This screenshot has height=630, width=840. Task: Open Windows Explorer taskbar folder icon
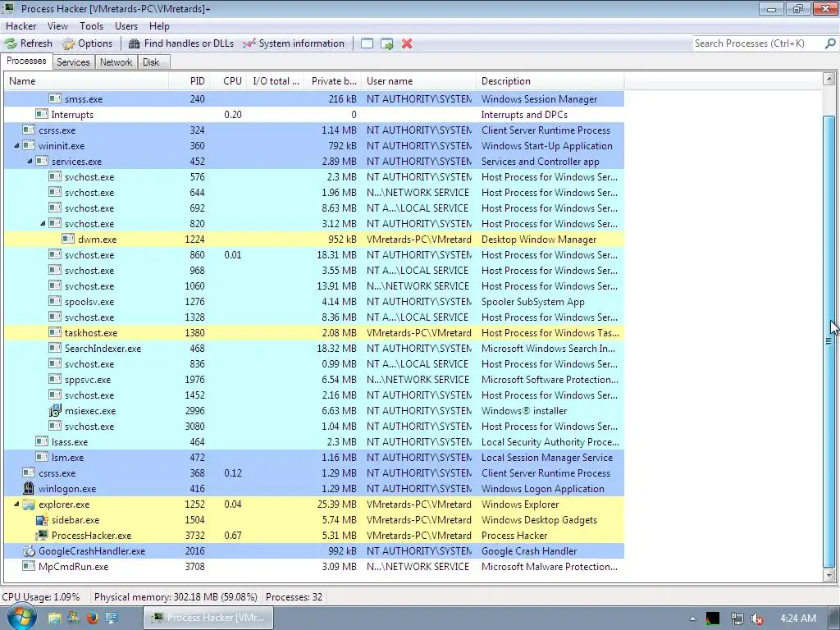point(54,618)
